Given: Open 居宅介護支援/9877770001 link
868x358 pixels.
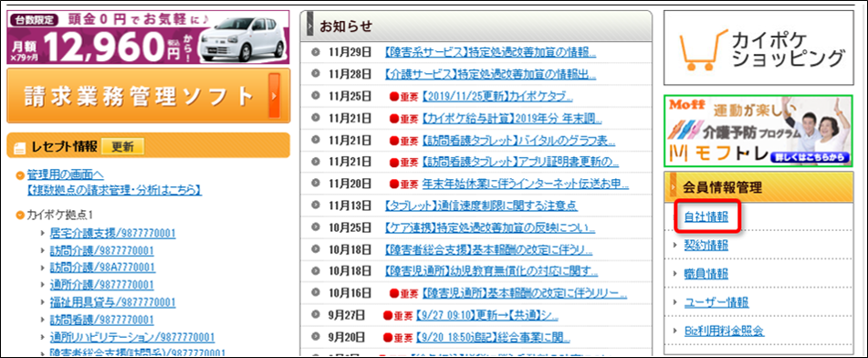Looking at the screenshot, I should [x=113, y=233].
